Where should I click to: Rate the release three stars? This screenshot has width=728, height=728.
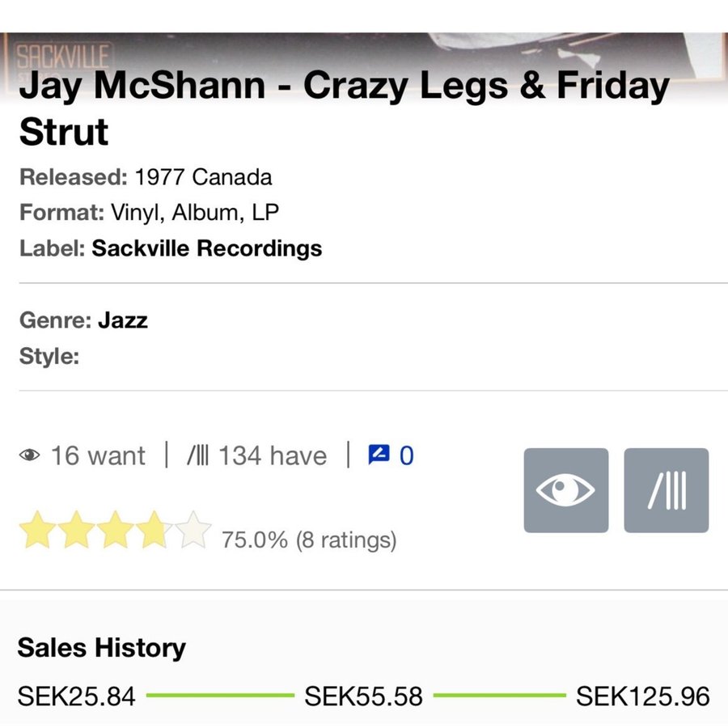115,530
